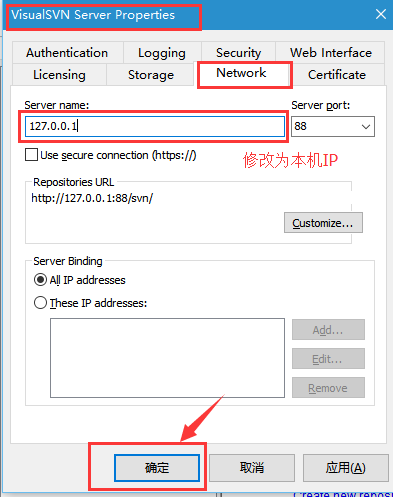393x497 pixels.
Task: Click the Customize... button
Action: point(323,223)
